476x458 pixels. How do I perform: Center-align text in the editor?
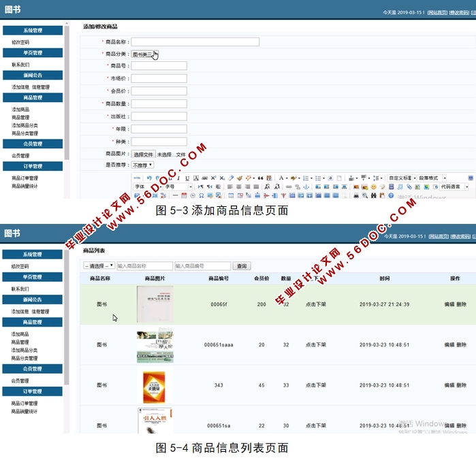point(239,186)
